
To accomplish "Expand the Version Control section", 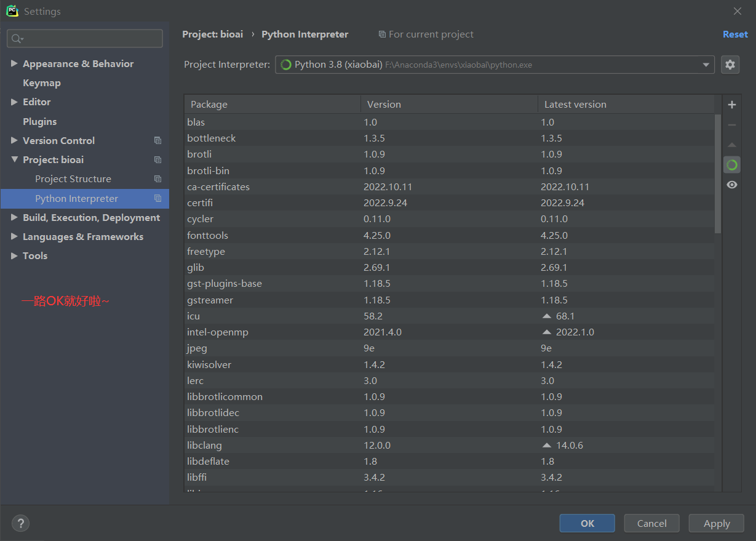I will click(14, 140).
